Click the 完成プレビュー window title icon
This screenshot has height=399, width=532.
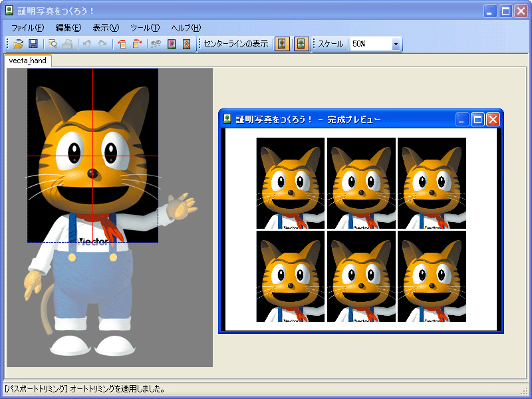[x=227, y=119]
